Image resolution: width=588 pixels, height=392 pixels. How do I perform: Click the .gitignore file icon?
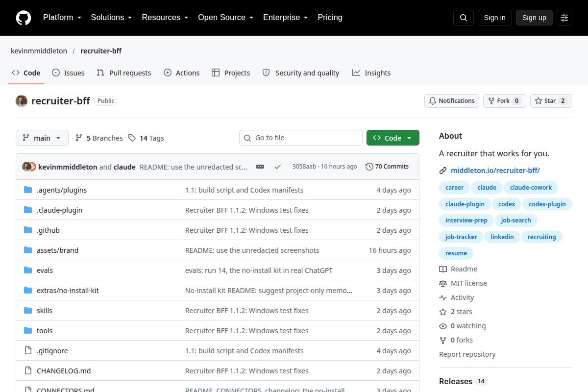point(28,351)
